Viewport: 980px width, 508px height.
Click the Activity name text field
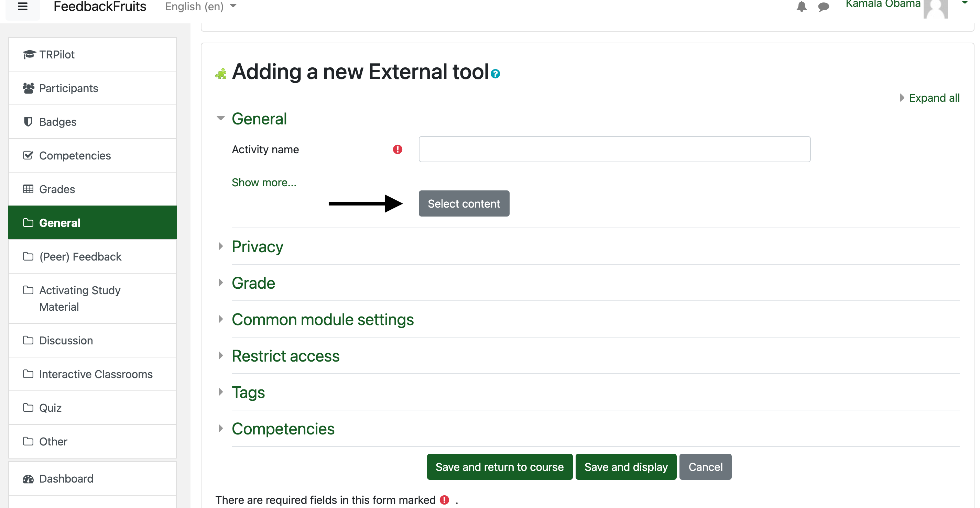click(x=614, y=150)
